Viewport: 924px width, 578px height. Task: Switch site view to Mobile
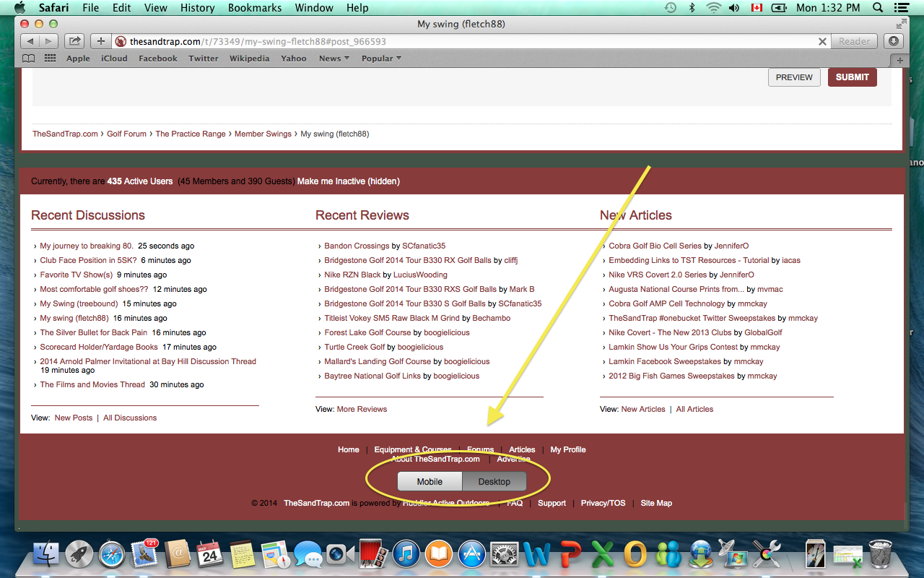coord(430,482)
